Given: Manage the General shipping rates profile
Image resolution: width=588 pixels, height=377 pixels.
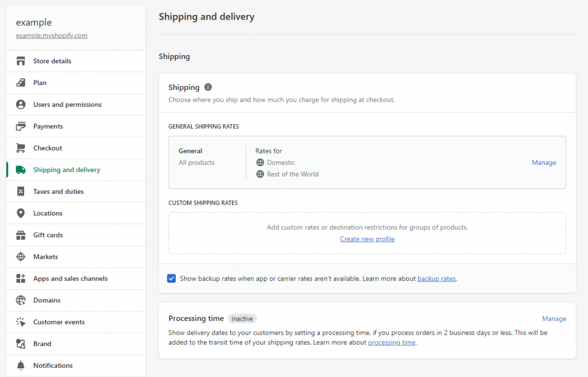Looking at the screenshot, I should point(544,163).
